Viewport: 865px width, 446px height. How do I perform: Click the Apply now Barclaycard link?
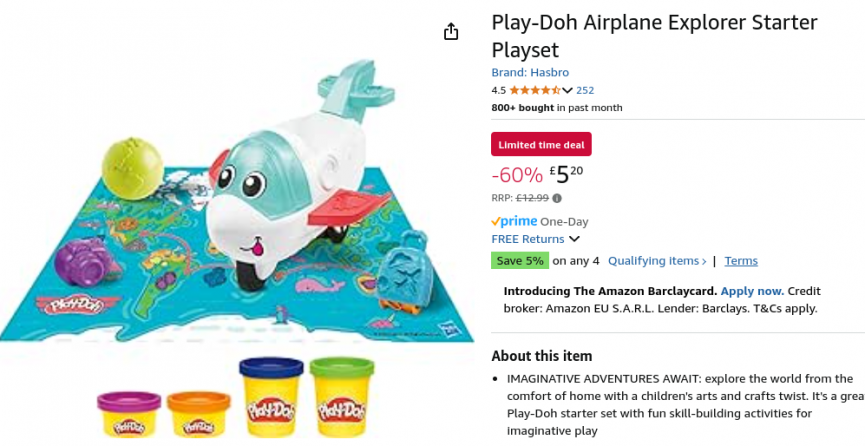click(752, 291)
